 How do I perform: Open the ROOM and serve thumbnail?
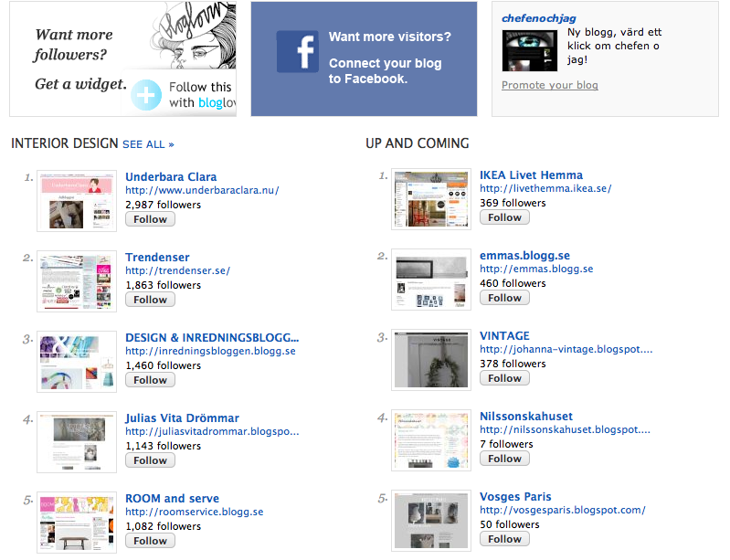coord(77,523)
